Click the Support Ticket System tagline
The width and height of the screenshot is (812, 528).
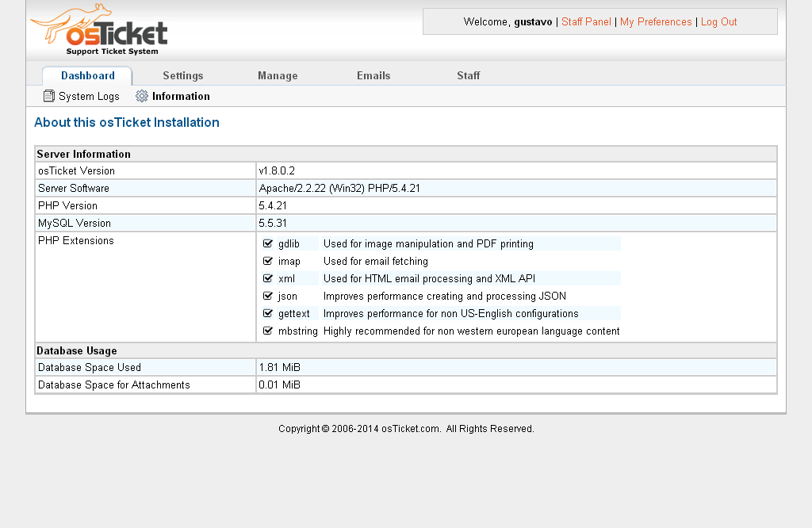click(x=113, y=52)
